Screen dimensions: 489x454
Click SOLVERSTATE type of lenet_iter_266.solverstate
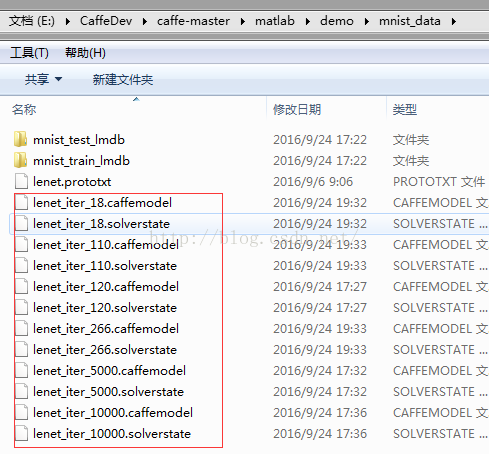point(440,350)
